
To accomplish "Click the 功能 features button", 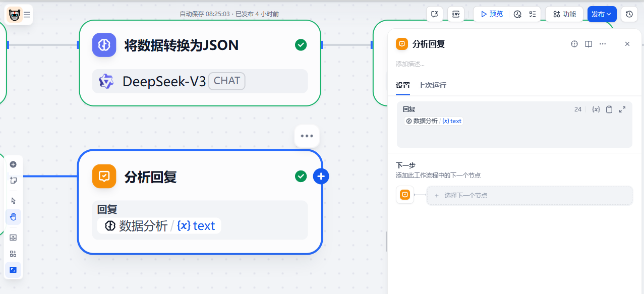I will coord(564,14).
